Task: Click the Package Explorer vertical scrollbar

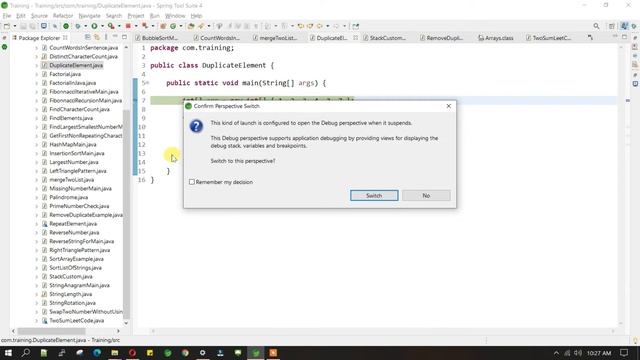Action: (126, 214)
